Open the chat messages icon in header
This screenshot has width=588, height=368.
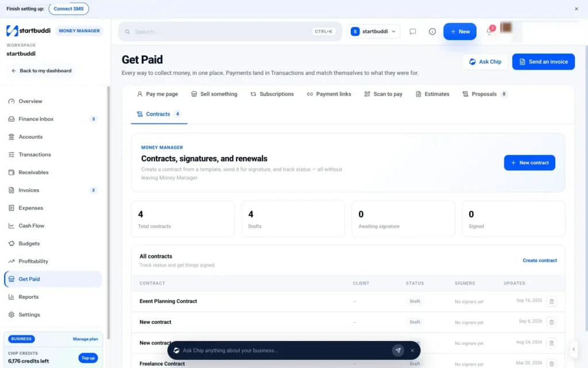412,32
